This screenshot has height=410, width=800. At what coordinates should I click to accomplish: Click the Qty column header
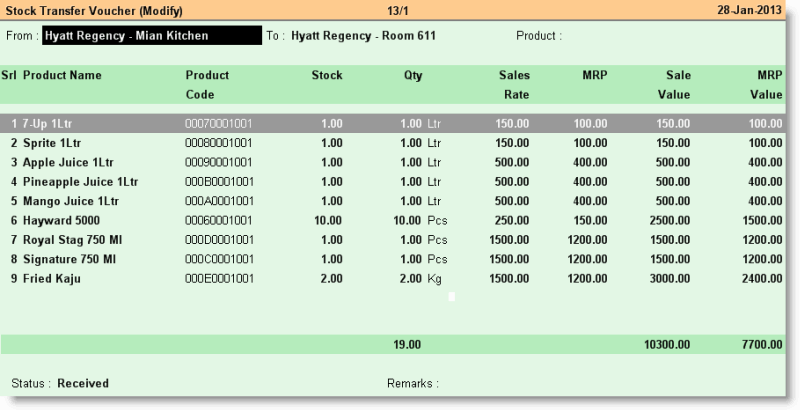coord(413,75)
